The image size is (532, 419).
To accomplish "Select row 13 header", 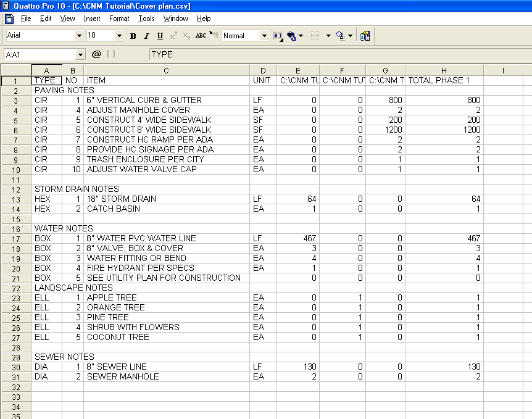I will tap(16, 199).
